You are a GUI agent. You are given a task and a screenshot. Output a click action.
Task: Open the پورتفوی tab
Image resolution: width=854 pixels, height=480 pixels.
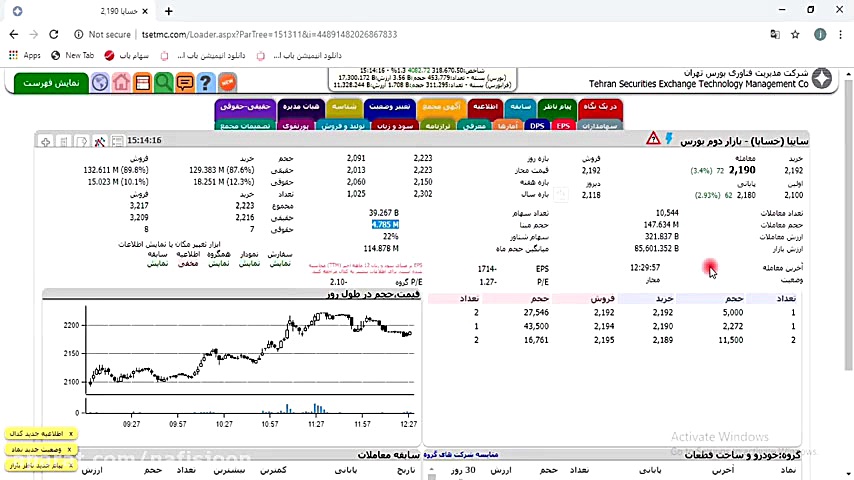(x=296, y=126)
